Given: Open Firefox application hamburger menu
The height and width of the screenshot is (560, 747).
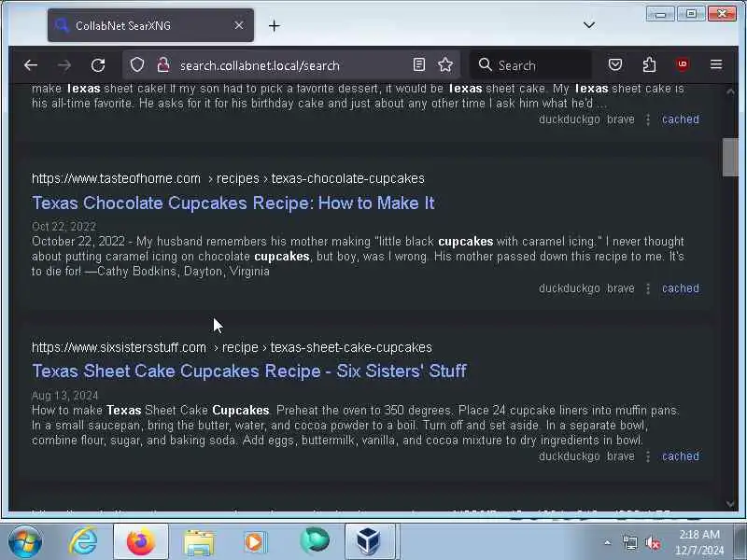Looking at the screenshot, I should click(716, 64).
